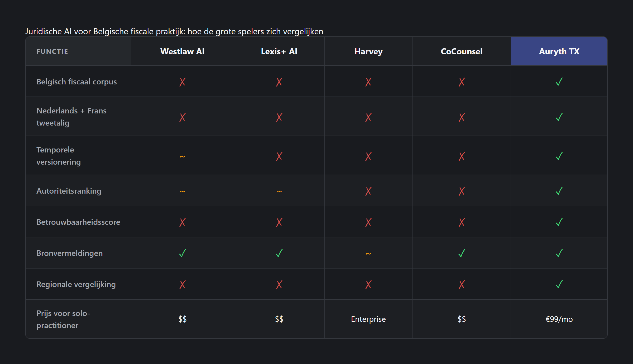Click the Harvey column header

pos(368,51)
